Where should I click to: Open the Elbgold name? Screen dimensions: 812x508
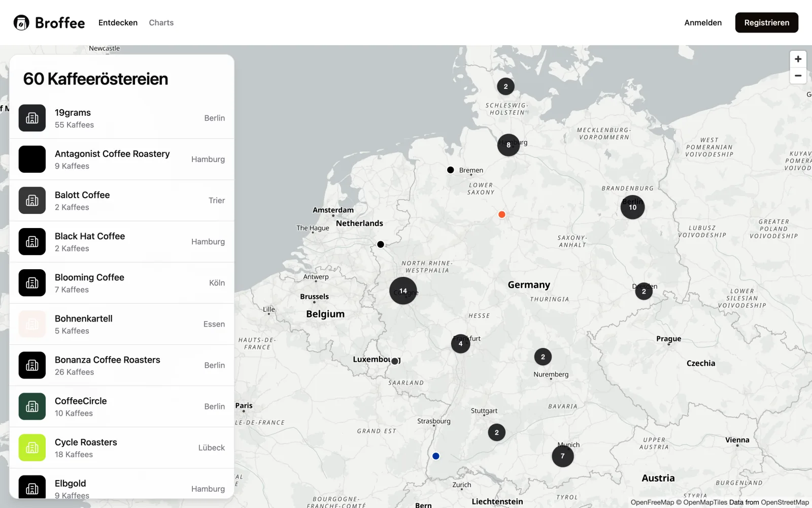pyautogui.click(x=71, y=483)
